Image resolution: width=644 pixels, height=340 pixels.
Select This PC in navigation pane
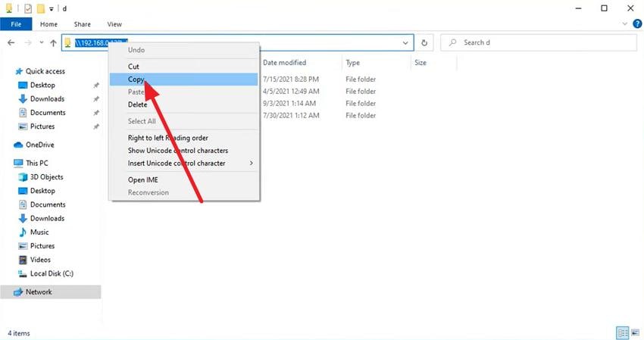click(37, 163)
